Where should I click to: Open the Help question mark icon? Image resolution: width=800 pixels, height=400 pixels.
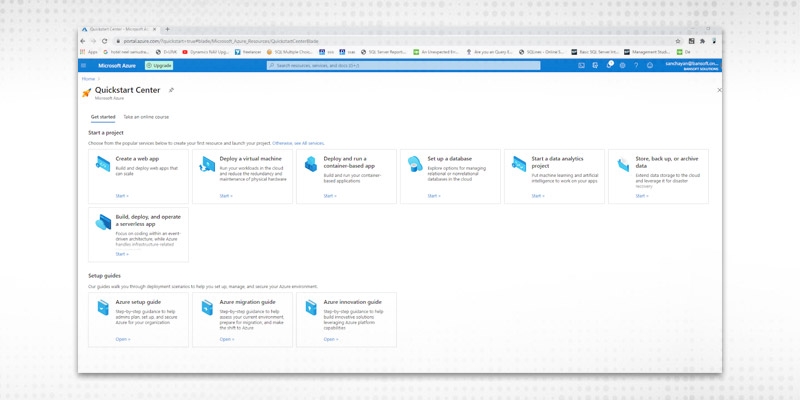coord(636,65)
